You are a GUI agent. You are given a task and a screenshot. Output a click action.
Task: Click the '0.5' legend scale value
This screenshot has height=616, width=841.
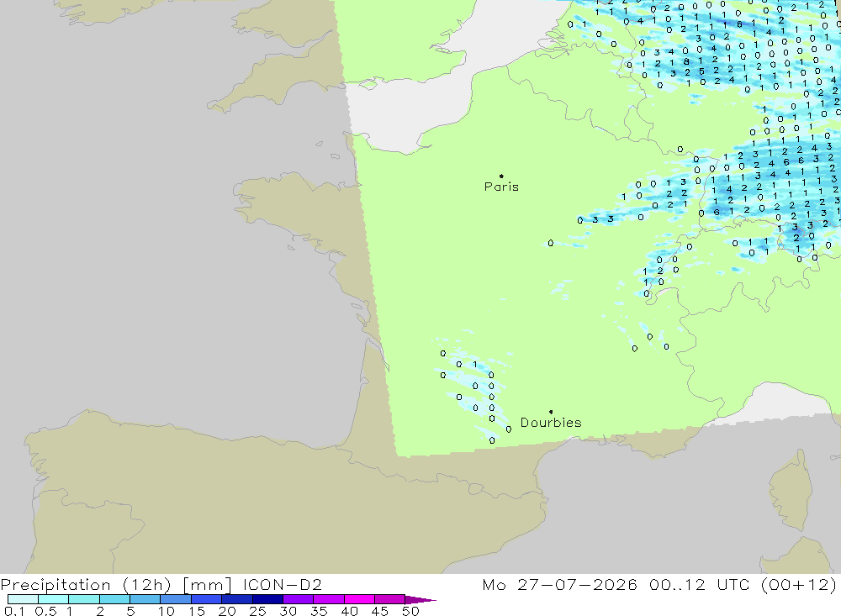coord(45,611)
